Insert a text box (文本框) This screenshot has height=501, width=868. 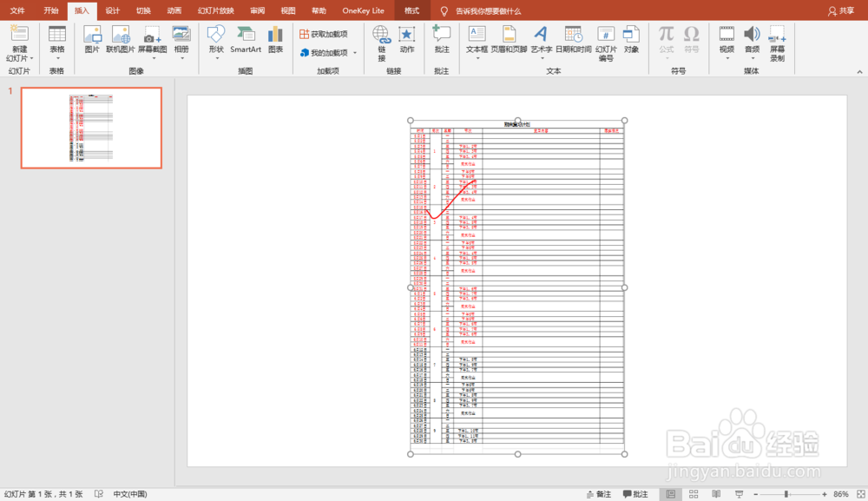pos(477,35)
